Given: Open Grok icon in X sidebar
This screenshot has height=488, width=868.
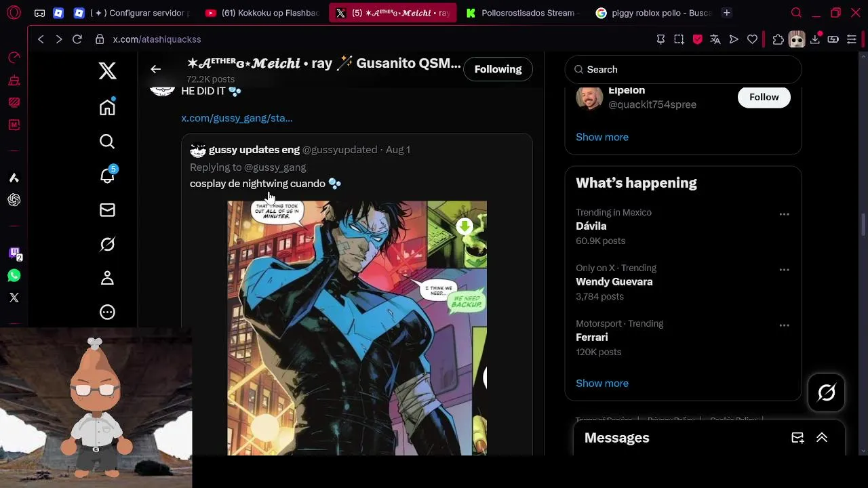Looking at the screenshot, I should [x=107, y=244].
